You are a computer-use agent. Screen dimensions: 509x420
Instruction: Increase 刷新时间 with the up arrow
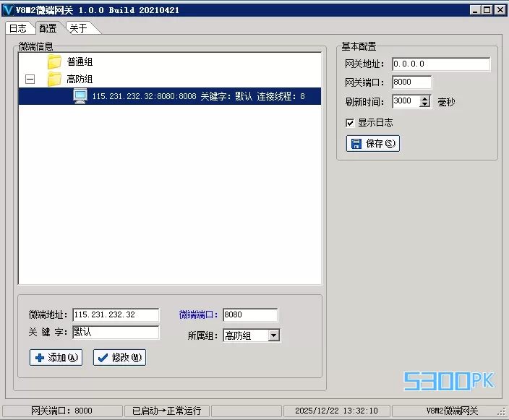(x=424, y=98)
